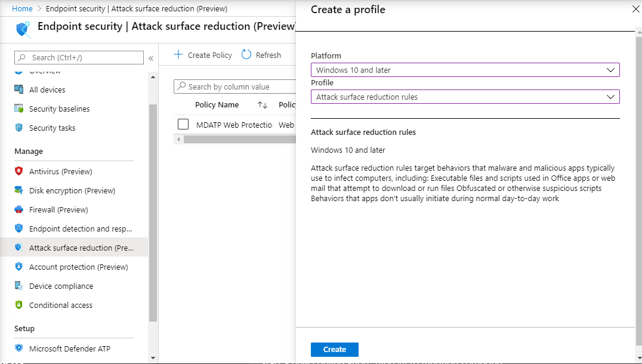Select All devices in sidebar
This screenshot has width=642, height=364.
click(x=47, y=90)
